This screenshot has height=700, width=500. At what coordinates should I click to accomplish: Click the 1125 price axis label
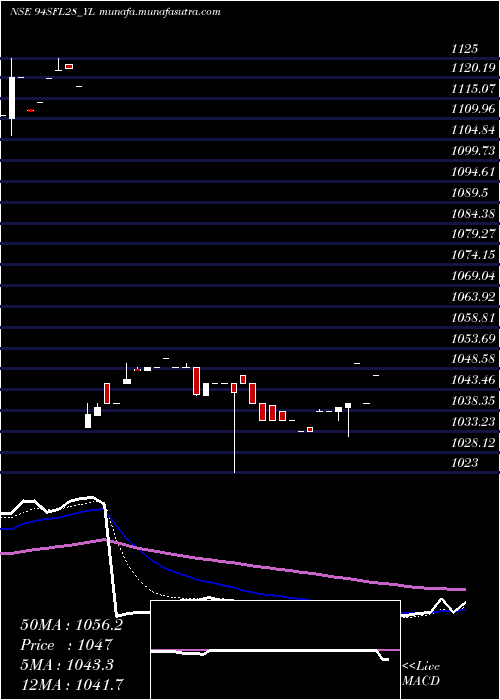pos(465,48)
